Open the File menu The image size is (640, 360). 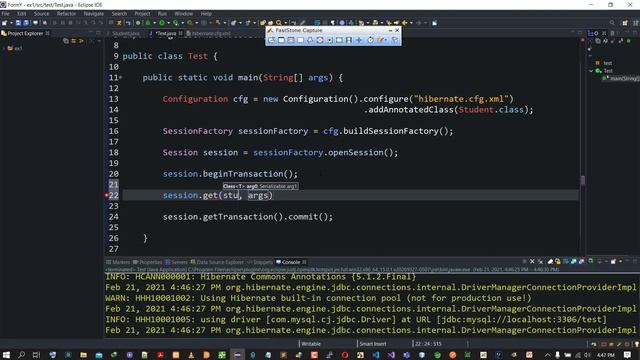(x=5, y=13)
